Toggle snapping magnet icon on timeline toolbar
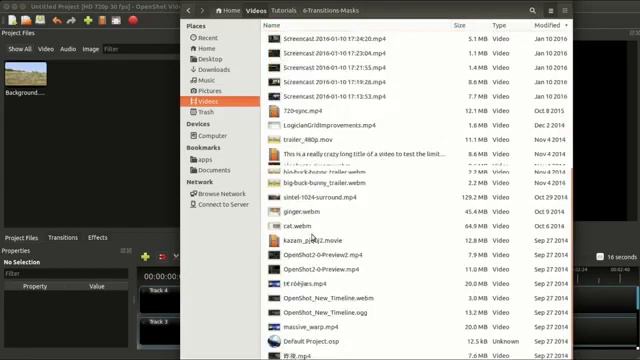The width and height of the screenshot is (640, 360). pos(163,257)
